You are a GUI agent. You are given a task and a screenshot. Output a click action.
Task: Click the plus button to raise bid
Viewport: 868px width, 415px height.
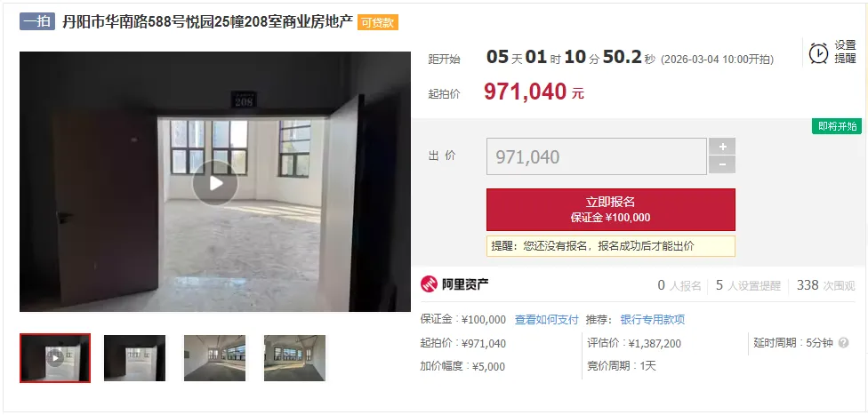(722, 147)
